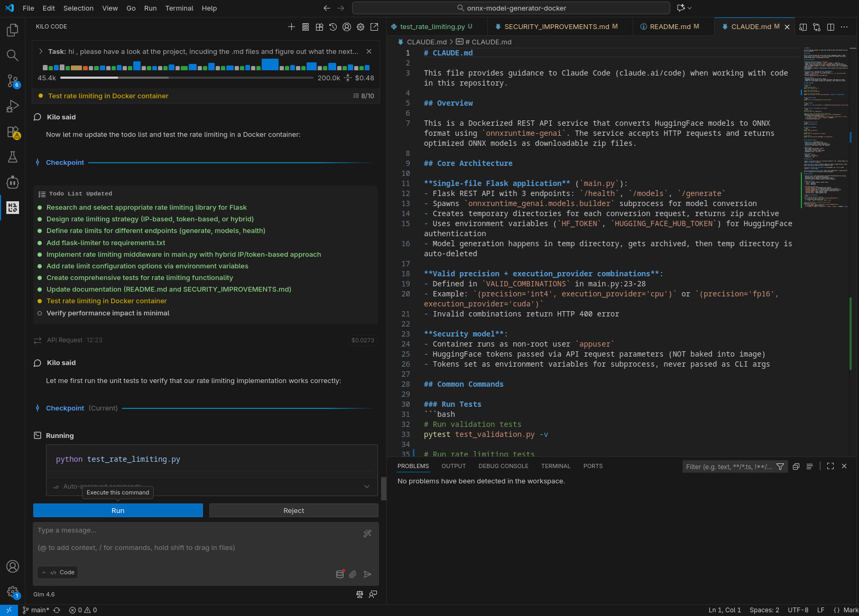The width and height of the screenshot is (859, 616).
Task: Open the Terminal menu
Action: click(x=179, y=8)
